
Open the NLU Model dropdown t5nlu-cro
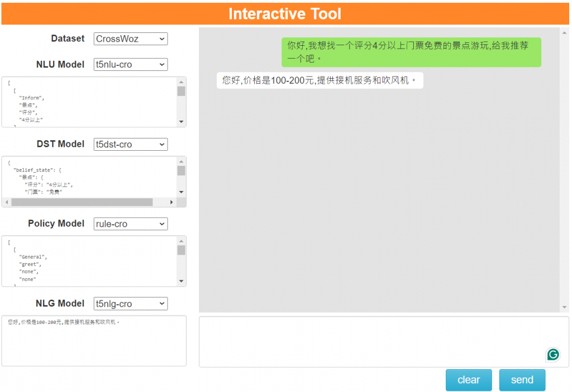pos(131,65)
